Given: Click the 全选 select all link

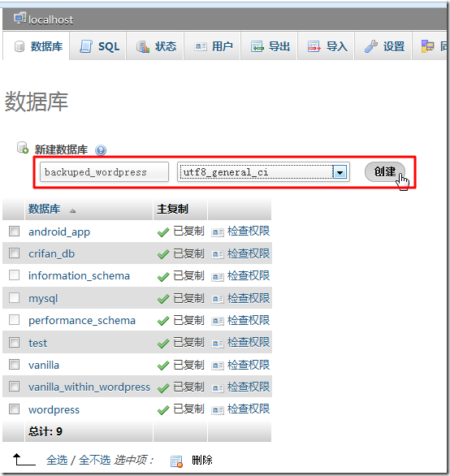Looking at the screenshot, I should [x=57, y=461].
